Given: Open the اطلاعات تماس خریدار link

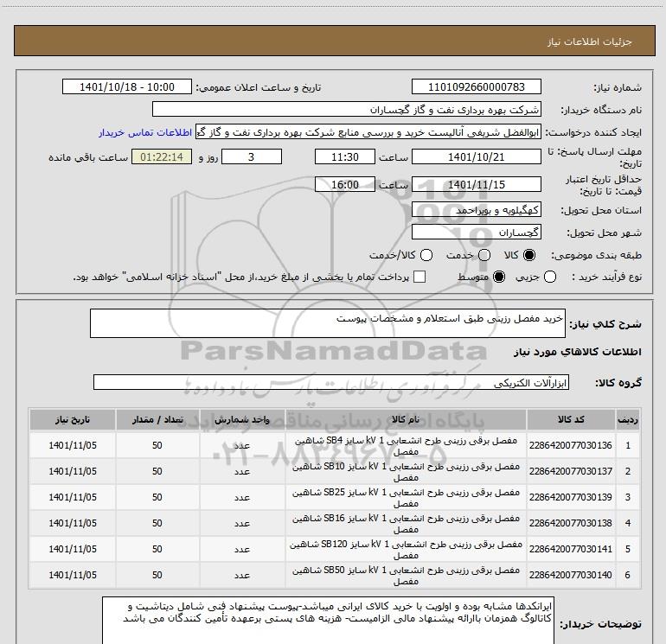Looking at the screenshot, I should 145,132.
